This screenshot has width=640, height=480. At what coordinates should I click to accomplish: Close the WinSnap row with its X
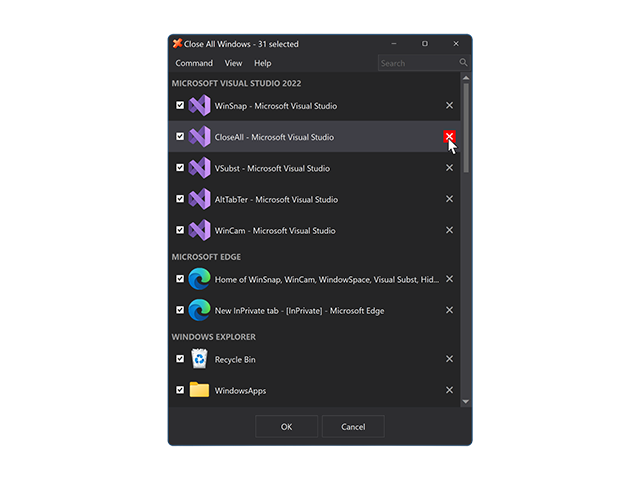click(x=449, y=105)
